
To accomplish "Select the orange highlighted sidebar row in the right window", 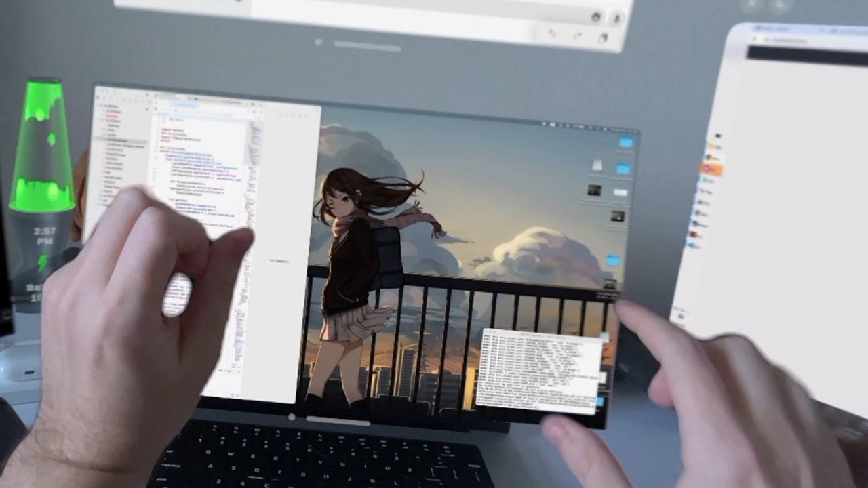I will (x=712, y=167).
